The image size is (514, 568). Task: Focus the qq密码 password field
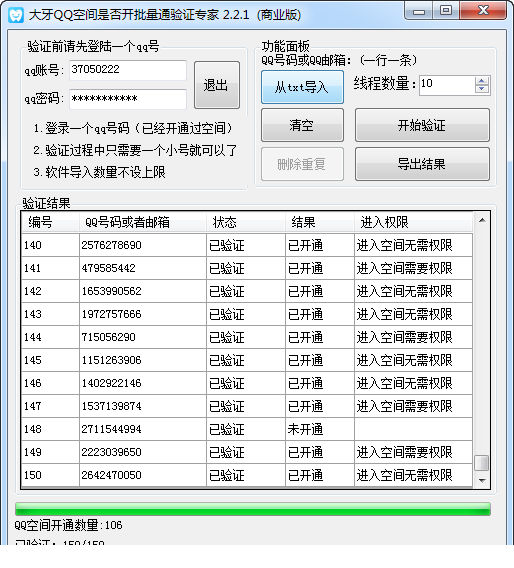pos(128,99)
